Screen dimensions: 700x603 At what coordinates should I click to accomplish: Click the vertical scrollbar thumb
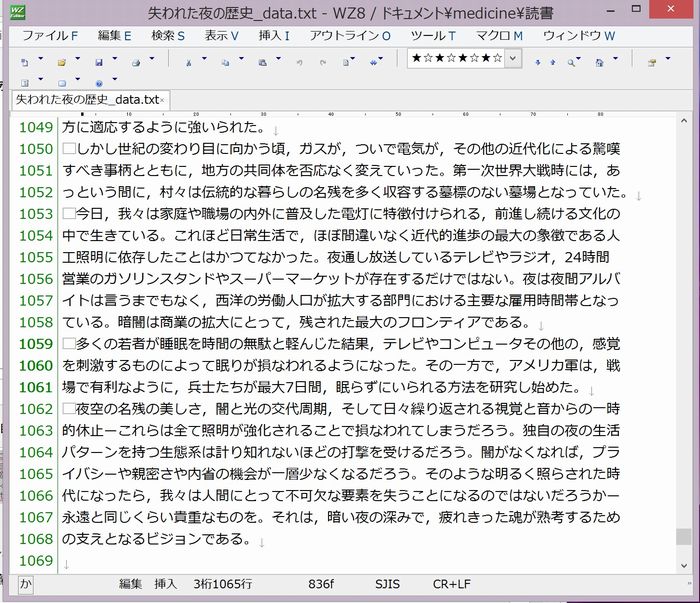pyautogui.click(x=683, y=536)
